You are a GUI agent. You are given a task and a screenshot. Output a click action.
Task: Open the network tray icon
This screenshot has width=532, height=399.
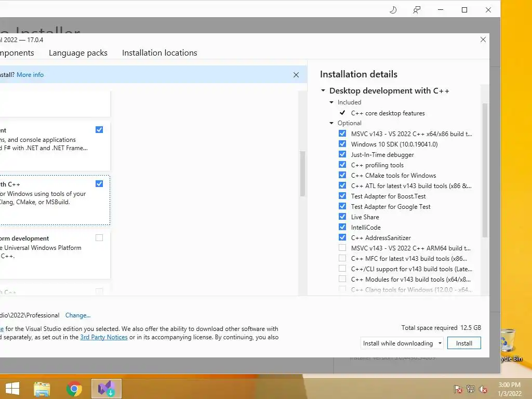tap(471, 389)
